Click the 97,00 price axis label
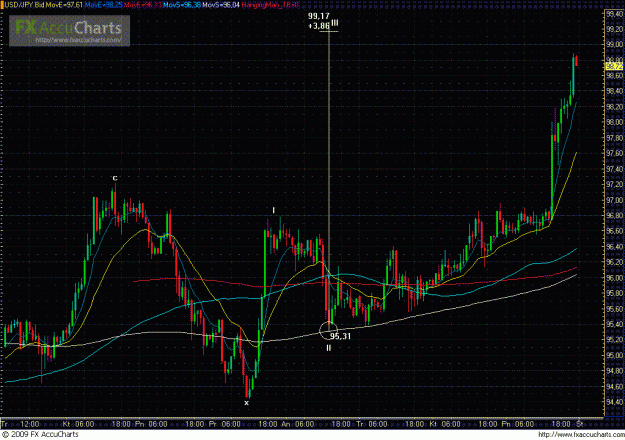Image resolution: width=625 pixels, height=440 pixels. tap(614, 200)
